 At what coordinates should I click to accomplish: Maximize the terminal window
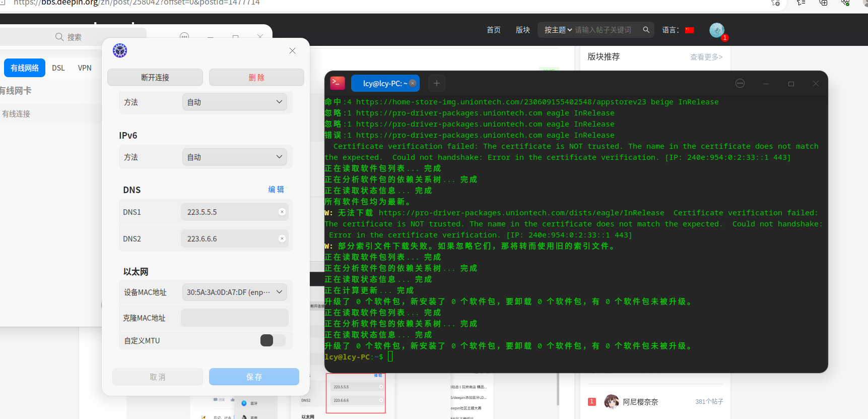click(791, 84)
